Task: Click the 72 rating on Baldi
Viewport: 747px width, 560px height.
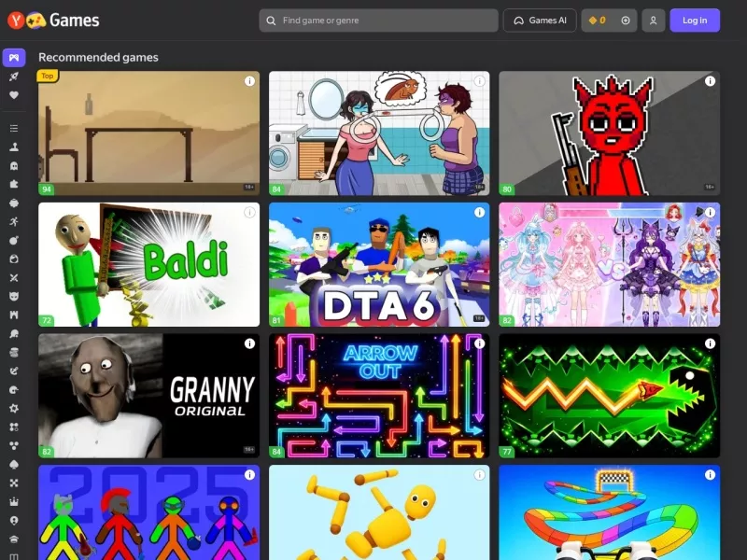Action: tap(46, 320)
